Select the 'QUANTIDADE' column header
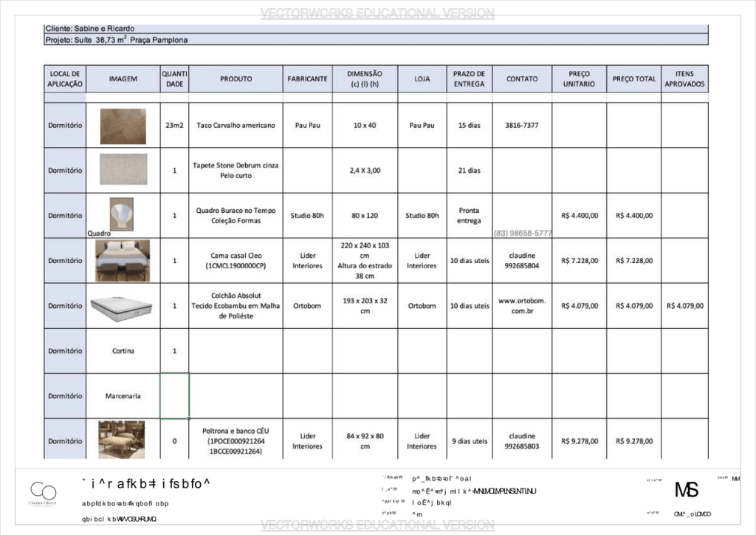This screenshot has height=535, width=756. tap(174, 78)
